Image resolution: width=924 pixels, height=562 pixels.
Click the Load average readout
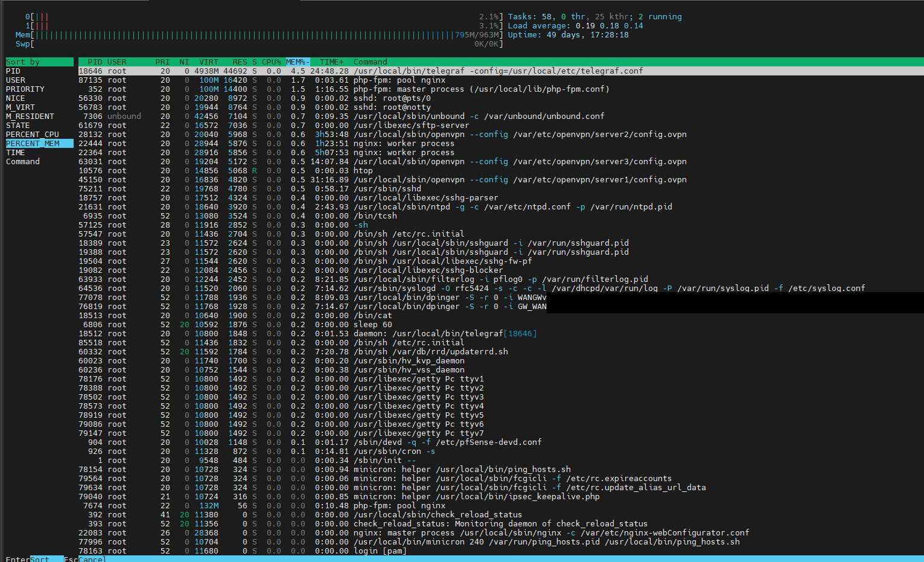575,26
